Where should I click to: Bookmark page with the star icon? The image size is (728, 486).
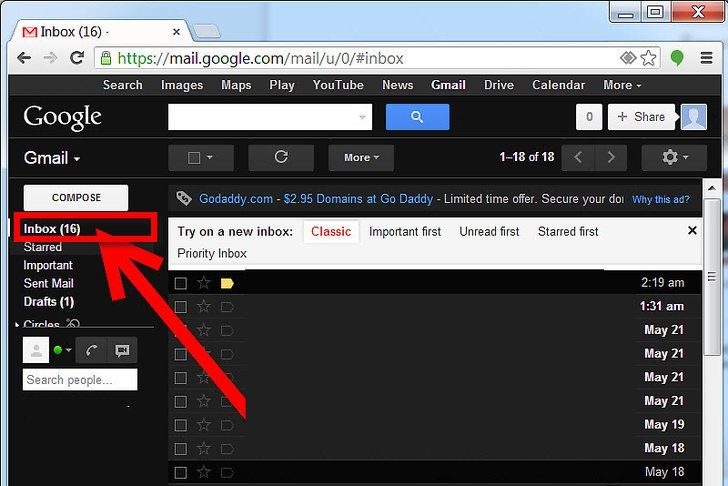648,58
